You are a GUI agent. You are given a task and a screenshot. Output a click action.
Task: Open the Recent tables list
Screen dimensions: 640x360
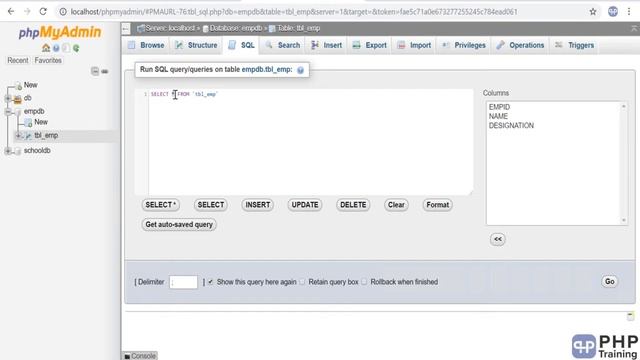(x=18, y=60)
